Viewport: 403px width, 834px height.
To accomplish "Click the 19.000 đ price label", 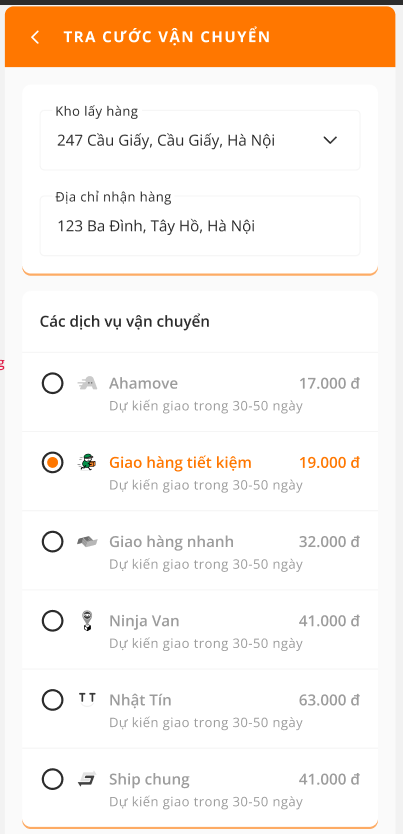I will coord(329,463).
